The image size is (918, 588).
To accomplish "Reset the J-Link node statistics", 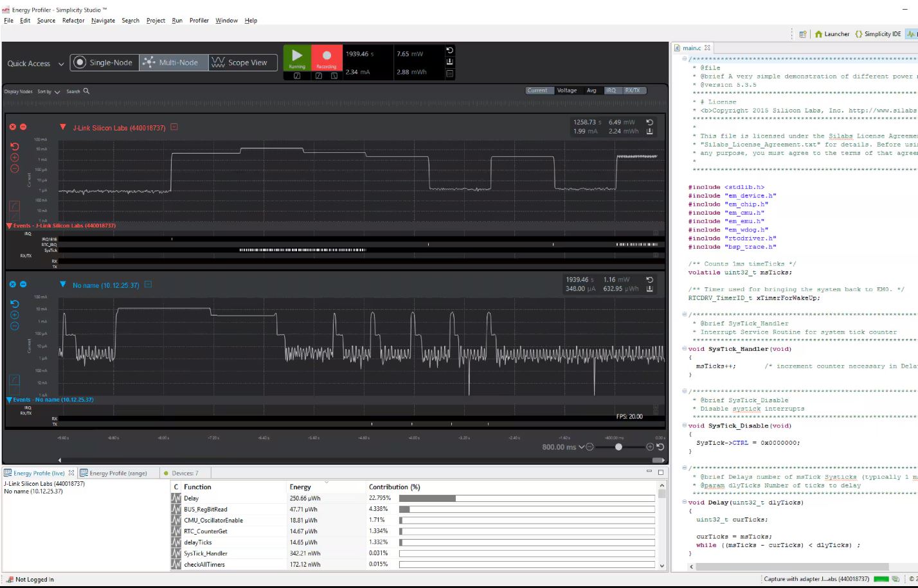I will pos(649,122).
